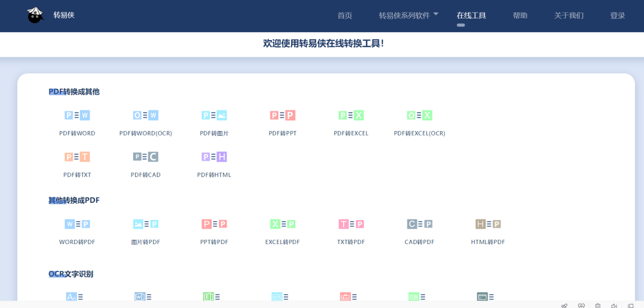Click the trash icon in the bottom bar
The image size is (644, 308).
598,305
